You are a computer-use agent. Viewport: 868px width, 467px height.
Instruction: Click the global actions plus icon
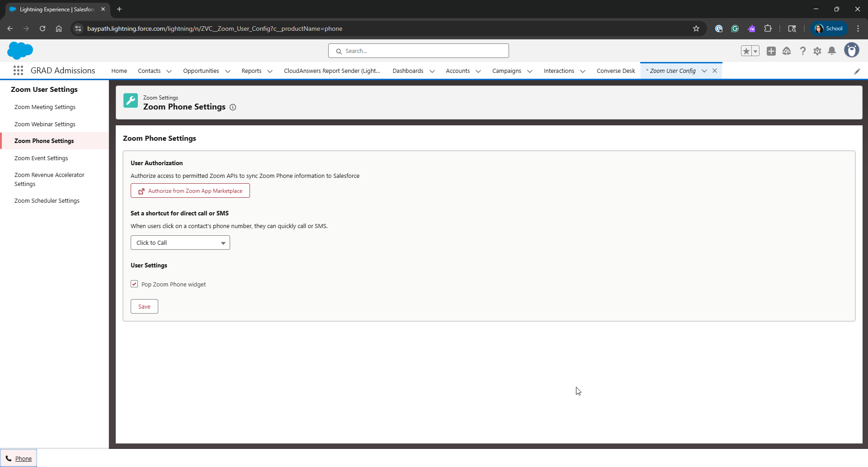pos(771,51)
